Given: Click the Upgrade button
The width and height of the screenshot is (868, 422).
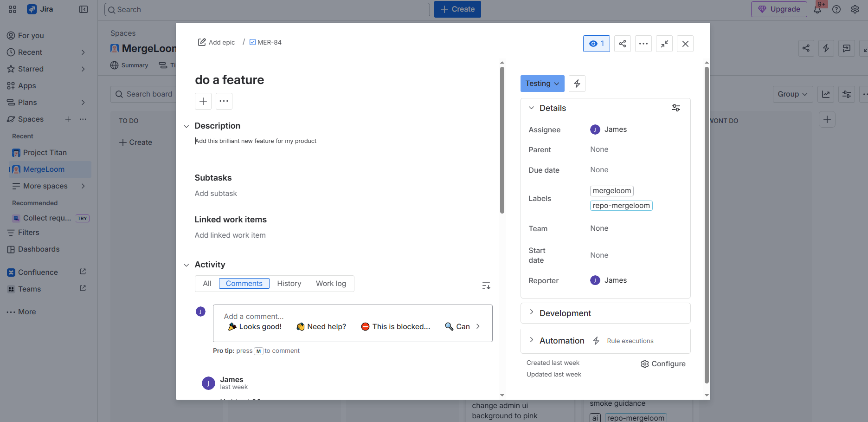Looking at the screenshot, I should tap(779, 9).
